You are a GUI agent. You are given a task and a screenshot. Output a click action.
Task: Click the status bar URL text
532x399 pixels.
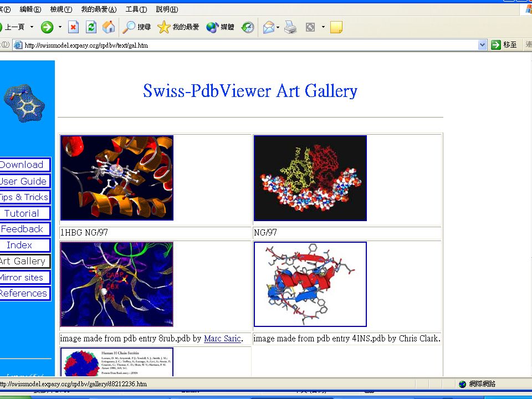(x=73, y=384)
